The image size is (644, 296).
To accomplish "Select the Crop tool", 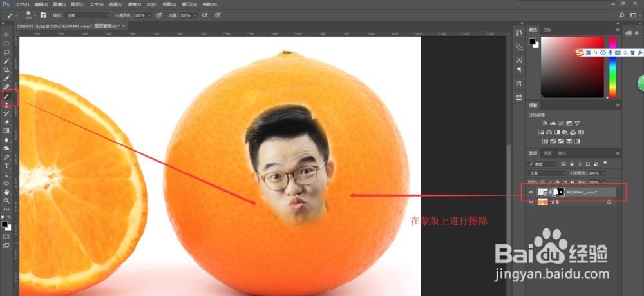I will pos(6,70).
